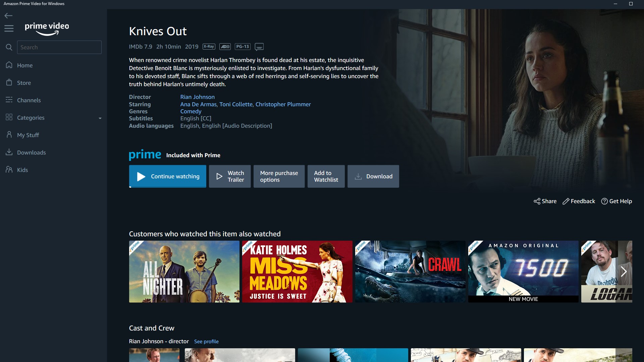The width and height of the screenshot is (644, 362).
Task: Click the Add to Watchlist button
Action: point(326,176)
